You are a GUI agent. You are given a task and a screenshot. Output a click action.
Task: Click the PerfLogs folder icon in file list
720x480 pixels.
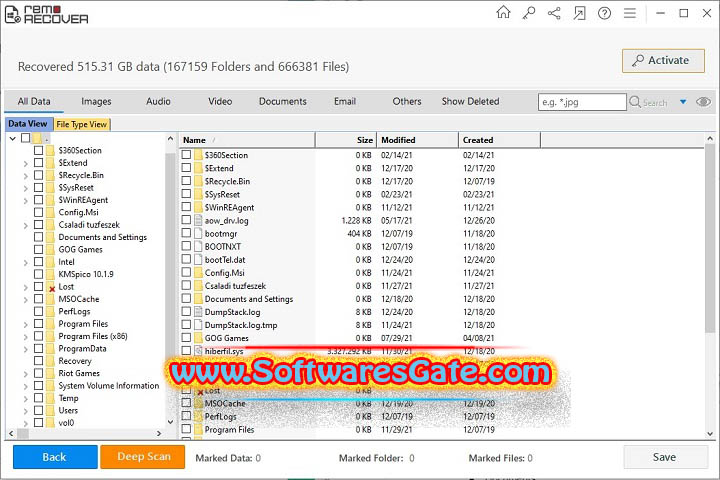198,416
